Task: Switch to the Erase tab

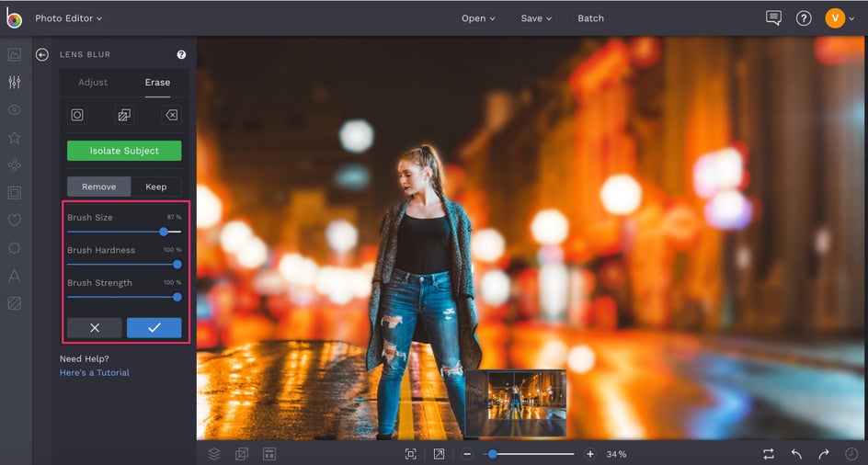Action: tap(157, 83)
